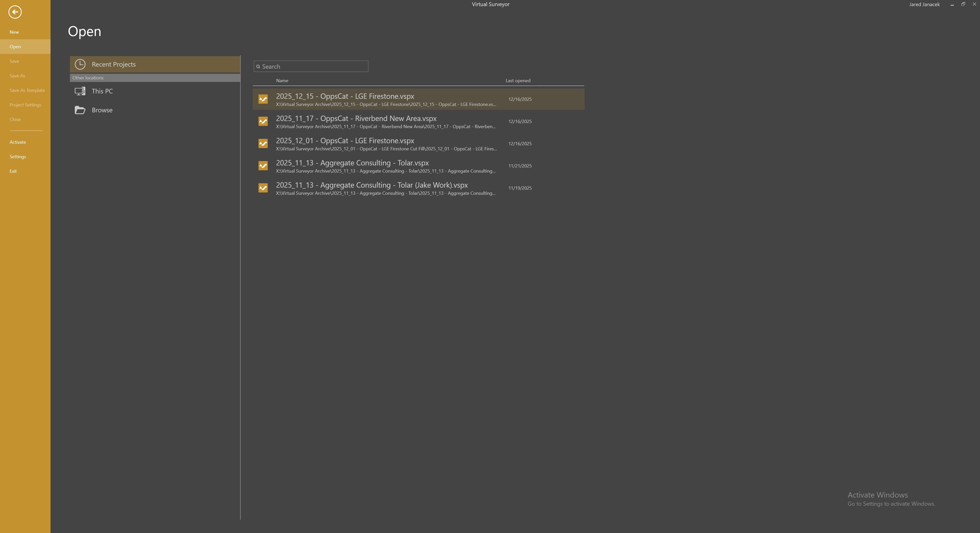Image resolution: width=980 pixels, height=533 pixels.
Task: Close the Virtual Surveyor window
Action: tap(974, 4)
